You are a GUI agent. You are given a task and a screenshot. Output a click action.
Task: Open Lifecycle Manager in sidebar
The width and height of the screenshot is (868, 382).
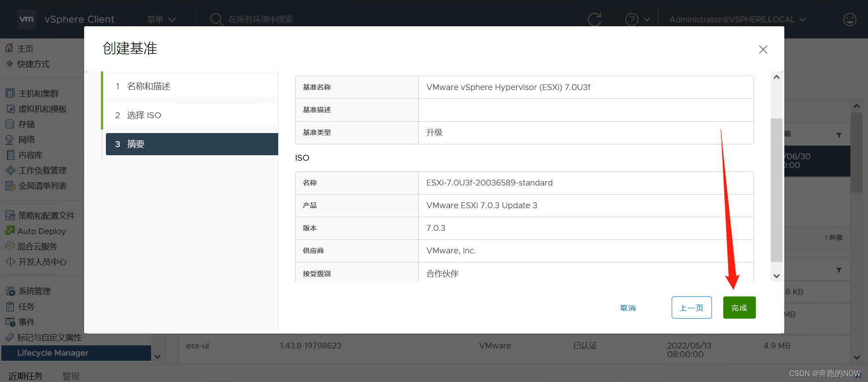[76, 353]
